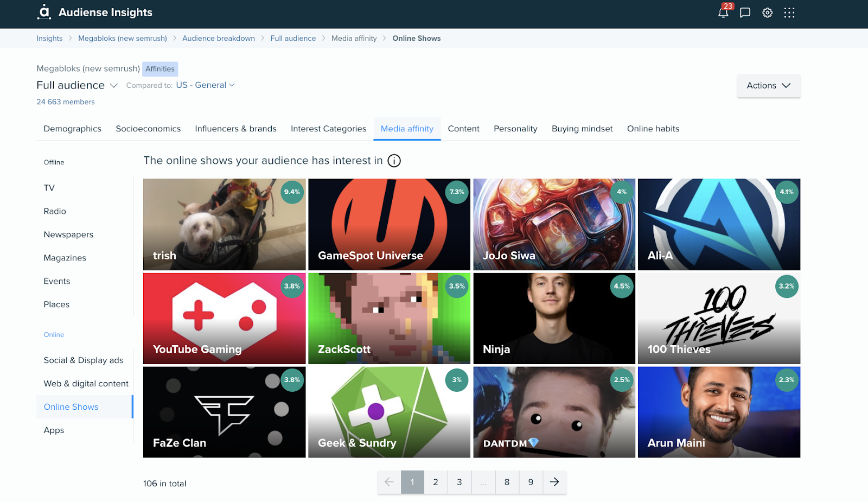
Task: Open the notifications bell icon
Action: 723,12
